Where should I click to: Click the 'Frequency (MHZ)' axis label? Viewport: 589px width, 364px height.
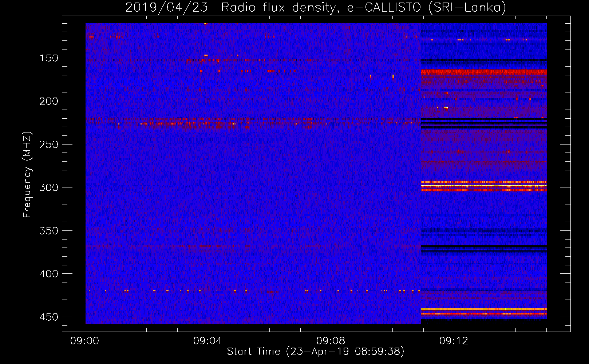pos(27,175)
